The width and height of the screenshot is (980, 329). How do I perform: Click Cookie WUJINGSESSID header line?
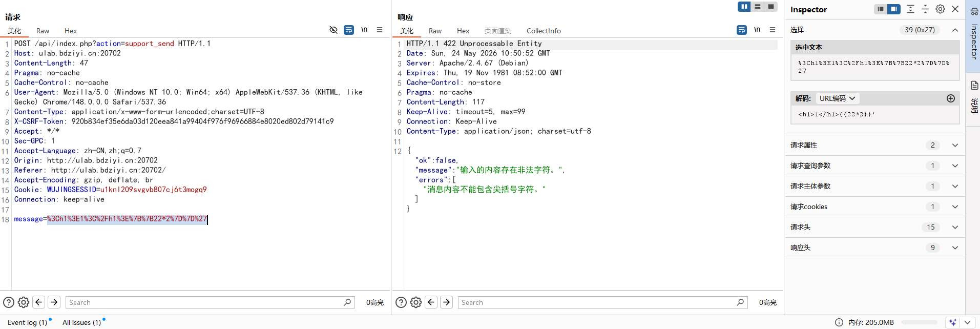tap(110, 190)
